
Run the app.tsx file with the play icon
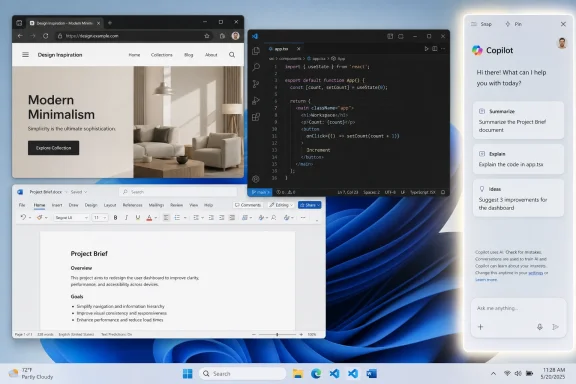426,49
